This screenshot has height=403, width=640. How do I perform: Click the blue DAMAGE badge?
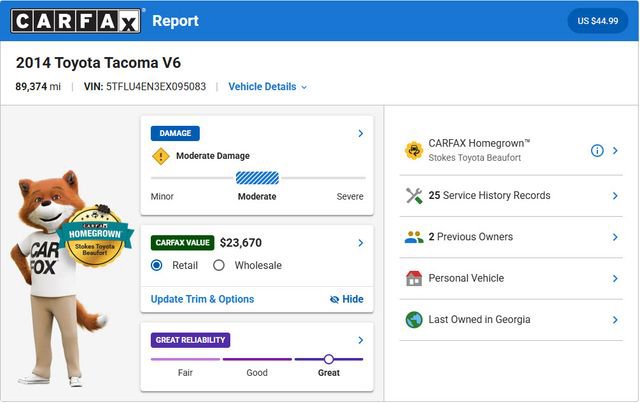point(175,134)
